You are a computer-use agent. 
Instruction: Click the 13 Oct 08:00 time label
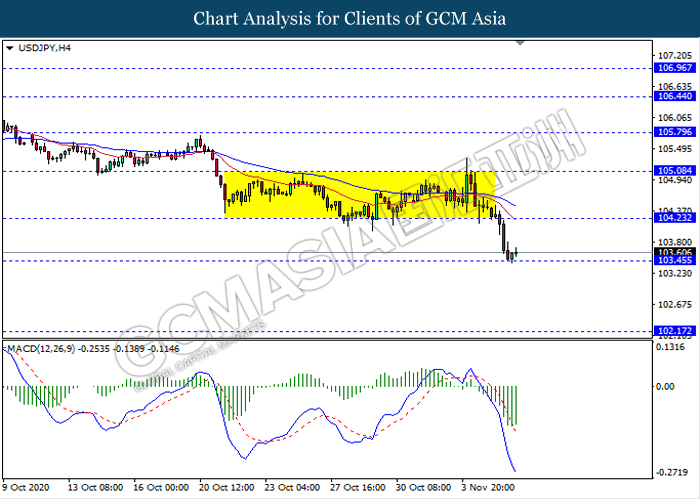click(x=95, y=487)
